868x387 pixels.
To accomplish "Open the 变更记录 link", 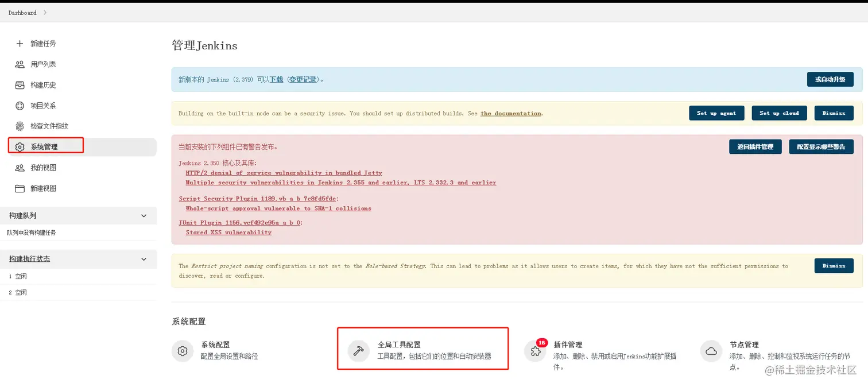I will [x=303, y=80].
